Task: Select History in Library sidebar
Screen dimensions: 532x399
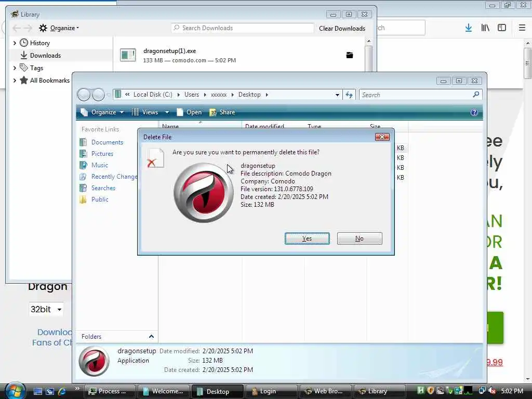Action: pos(39,43)
